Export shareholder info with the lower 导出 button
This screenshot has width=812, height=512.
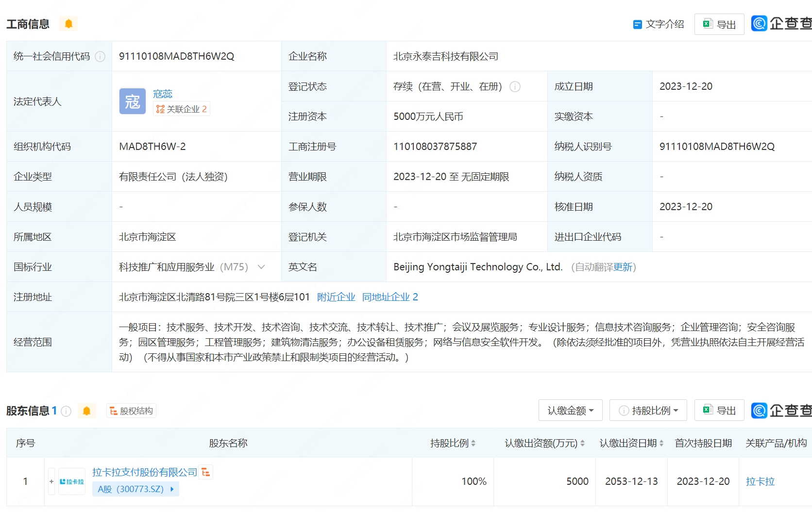tap(719, 411)
